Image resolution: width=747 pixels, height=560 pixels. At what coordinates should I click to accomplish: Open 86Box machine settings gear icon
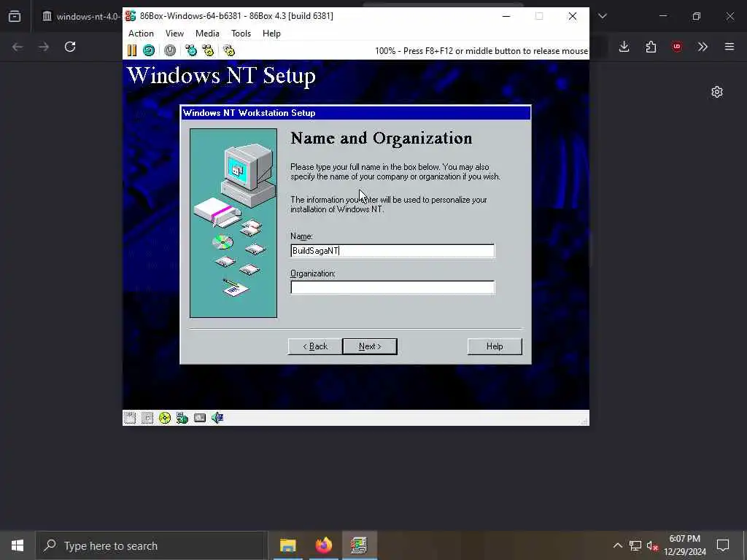pos(229,50)
